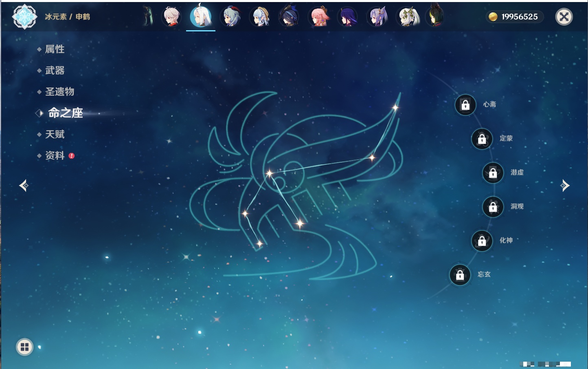Click the red alert badge beside 资料
This screenshot has height=369, width=588.
point(72,156)
